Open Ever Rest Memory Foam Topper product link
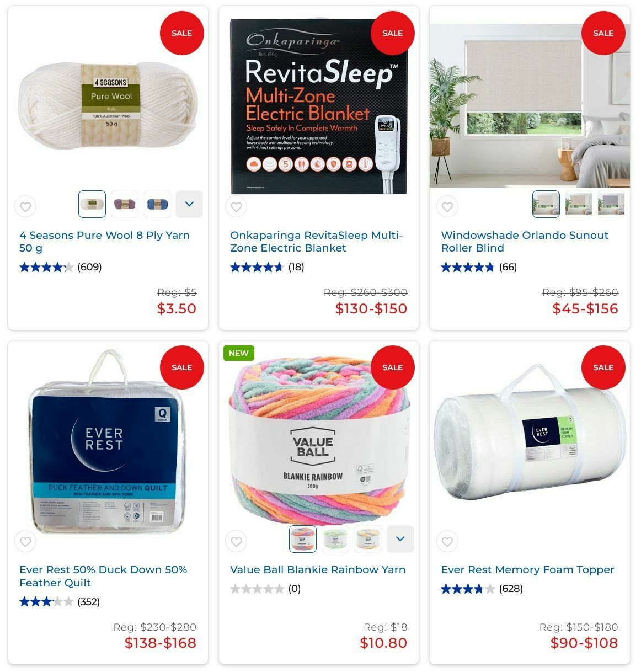The width and height of the screenshot is (641, 672). 527,569
